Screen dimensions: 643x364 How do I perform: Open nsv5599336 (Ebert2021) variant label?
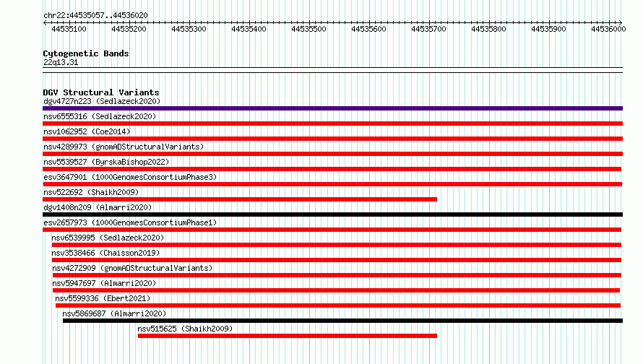tap(103, 298)
